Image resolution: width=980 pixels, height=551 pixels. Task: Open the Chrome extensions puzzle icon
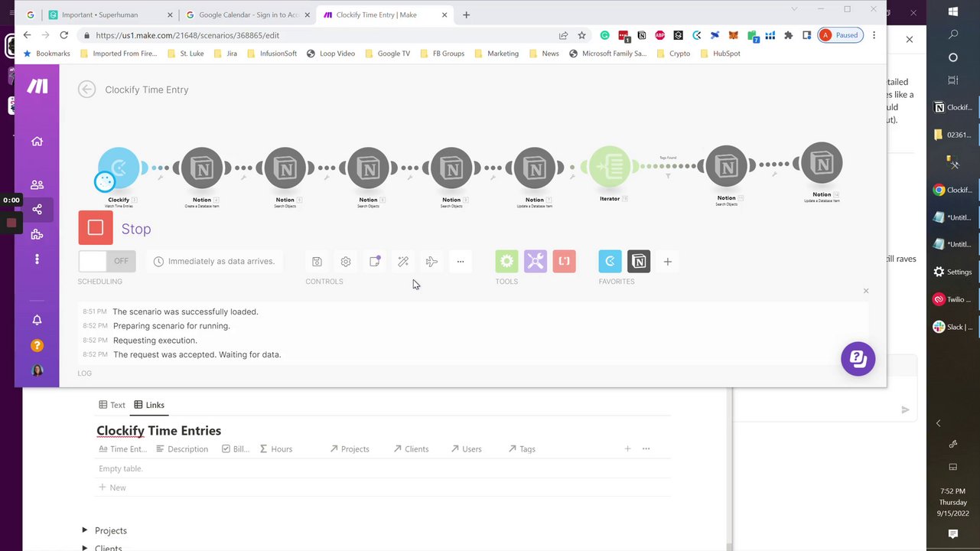(x=789, y=35)
